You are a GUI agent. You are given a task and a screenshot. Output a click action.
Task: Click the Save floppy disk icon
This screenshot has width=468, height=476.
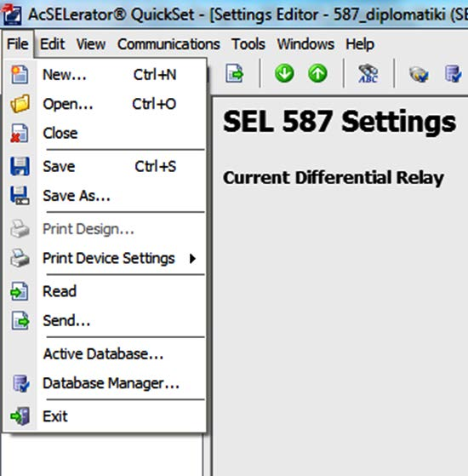point(20,166)
